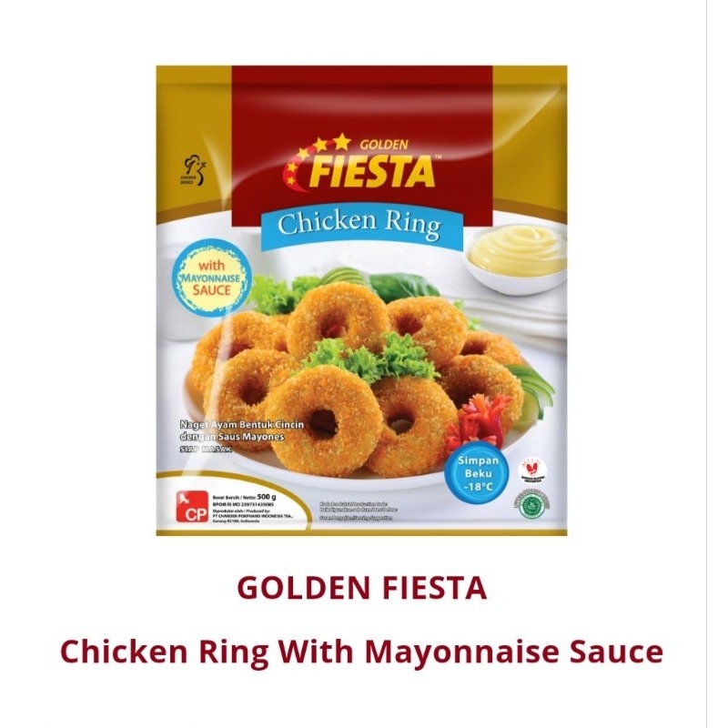Click the blue Simpan Beku -18°C badge
The width and height of the screenshot is (728, 728).
point(479,474)
